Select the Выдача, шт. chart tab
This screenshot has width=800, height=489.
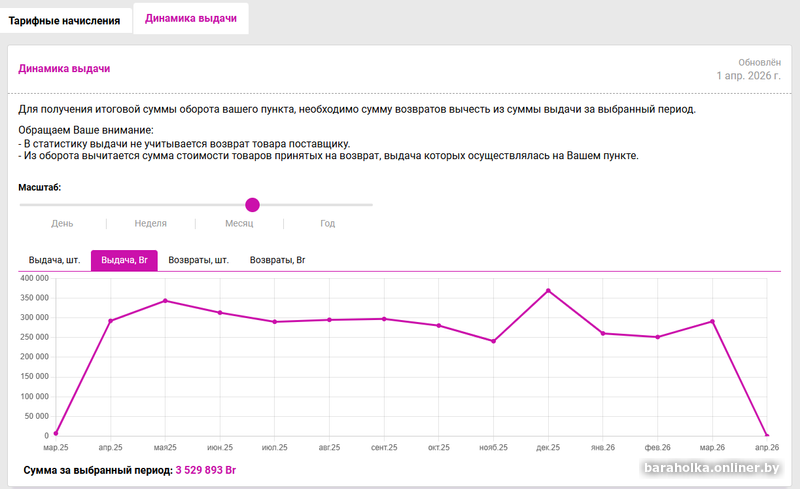coord(54,260)
